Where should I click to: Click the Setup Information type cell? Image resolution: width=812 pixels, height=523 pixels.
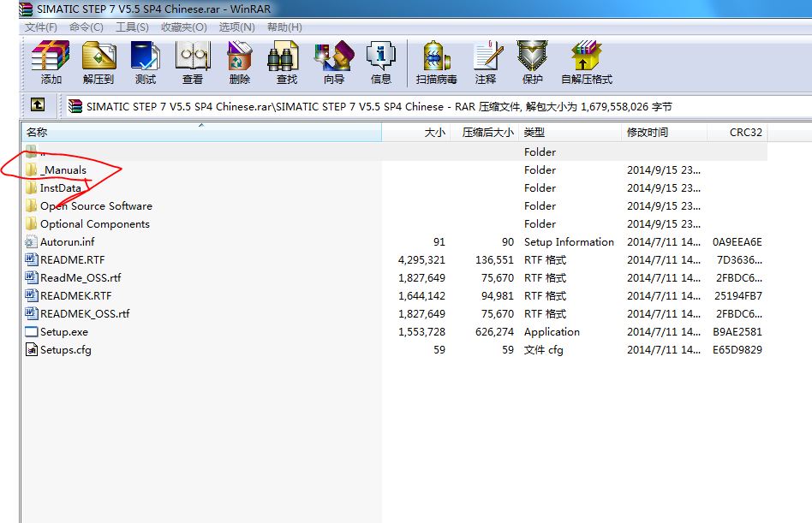coord(569,241)
